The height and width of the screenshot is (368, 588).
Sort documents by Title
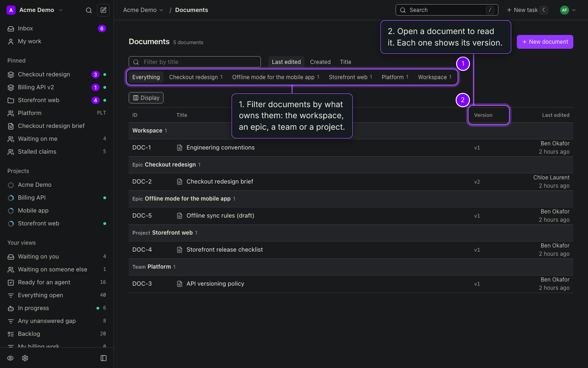pos(345,62)
